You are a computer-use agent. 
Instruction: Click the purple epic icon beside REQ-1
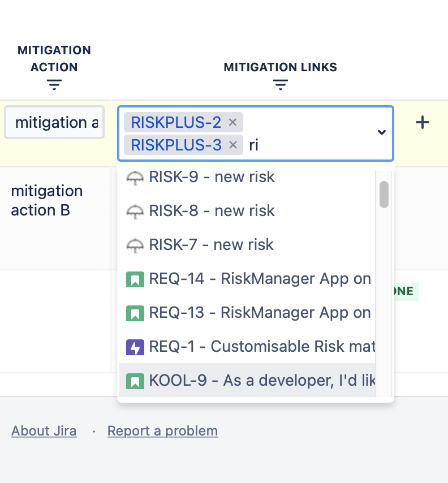[135, 347]
